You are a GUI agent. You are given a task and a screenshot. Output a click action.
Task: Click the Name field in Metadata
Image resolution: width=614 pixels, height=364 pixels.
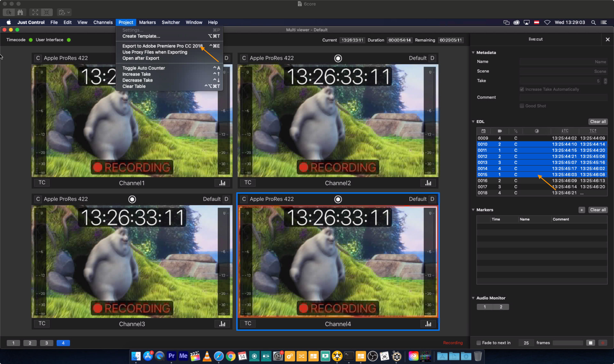coord(563,62)
